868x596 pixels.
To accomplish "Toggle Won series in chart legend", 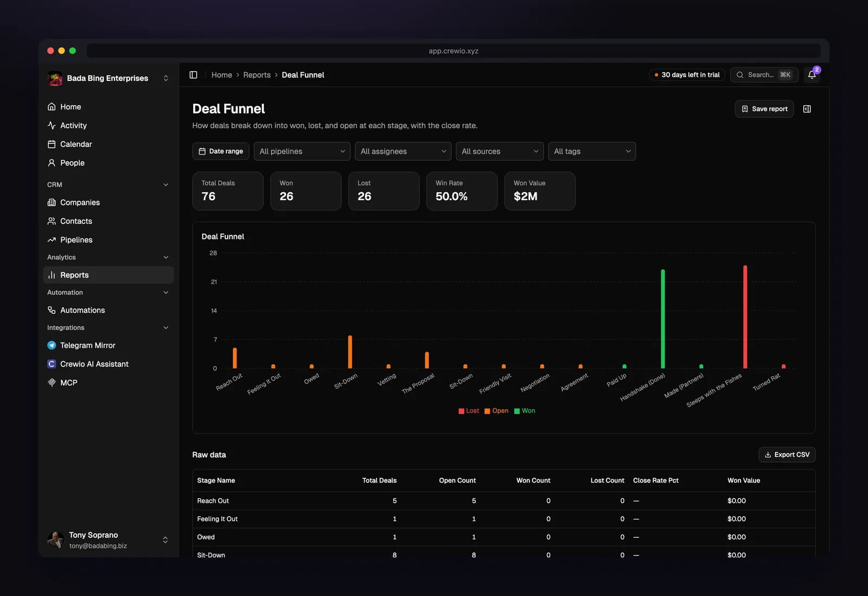I will [x=525, y=411].
